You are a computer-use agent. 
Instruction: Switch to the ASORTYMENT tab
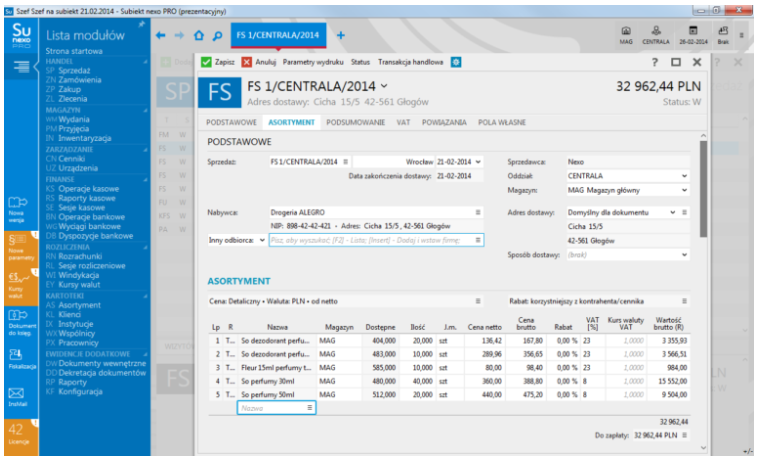(291, 123)
